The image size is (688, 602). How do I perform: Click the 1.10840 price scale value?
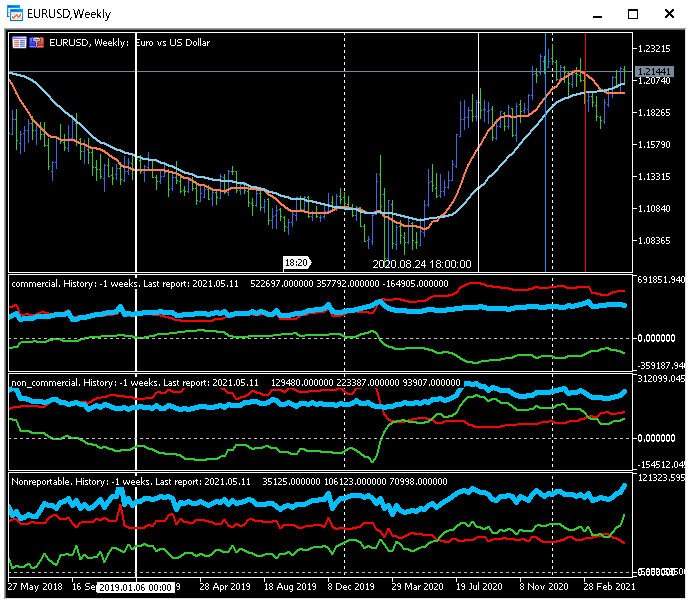[x=654, y=208]
